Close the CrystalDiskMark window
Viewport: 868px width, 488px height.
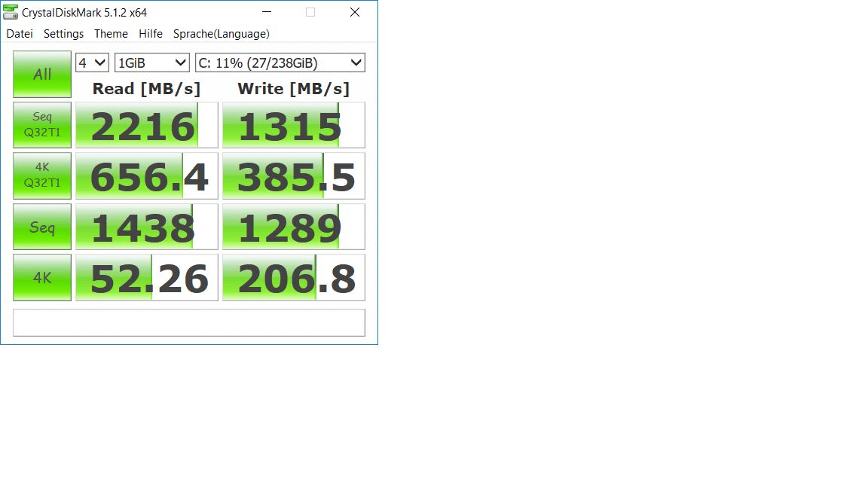tap(355, 12)
